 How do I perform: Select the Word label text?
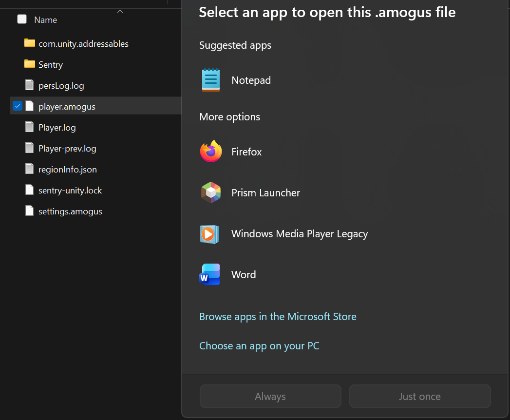[x=244, y=275]
